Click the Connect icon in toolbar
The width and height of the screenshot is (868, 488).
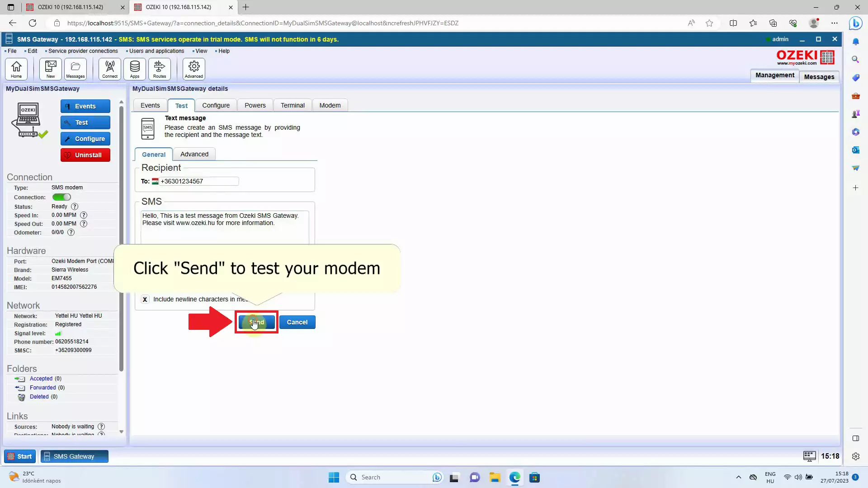[110, 69]
